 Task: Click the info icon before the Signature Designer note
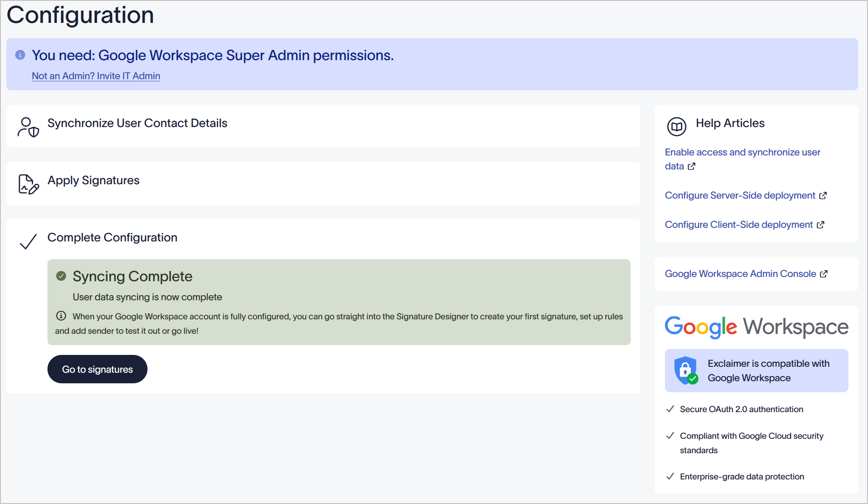(x=61, y=316)
